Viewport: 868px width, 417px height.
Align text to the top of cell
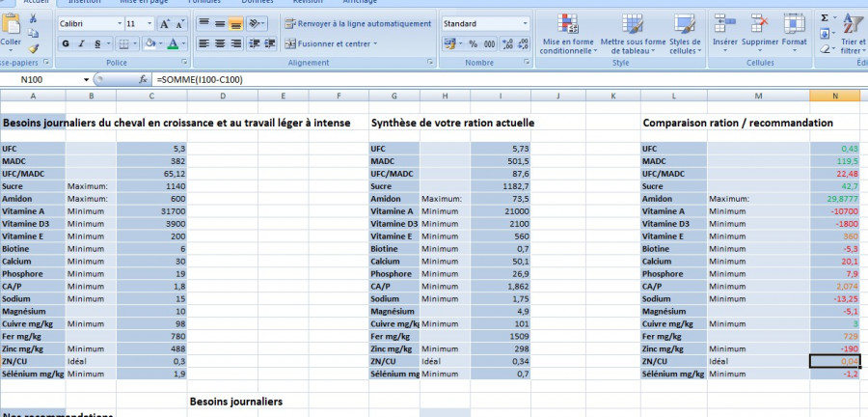point(203,24)
